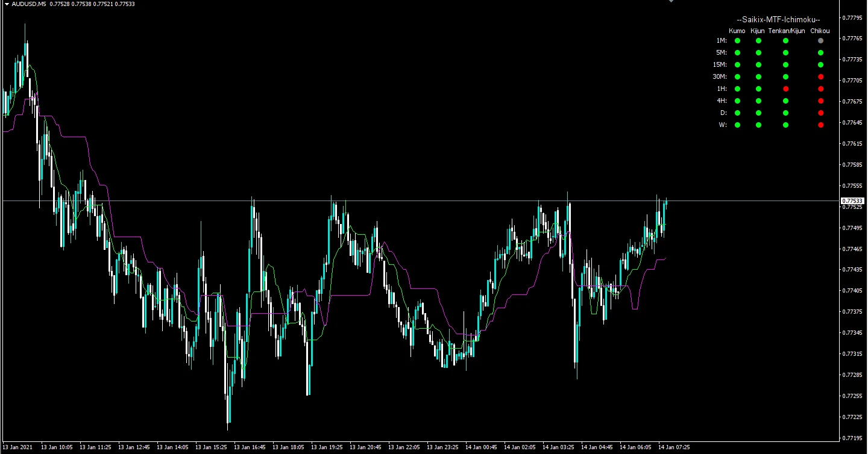Click the Kumo column header label
The image size is (868, 454).
(x=737, y=31)
